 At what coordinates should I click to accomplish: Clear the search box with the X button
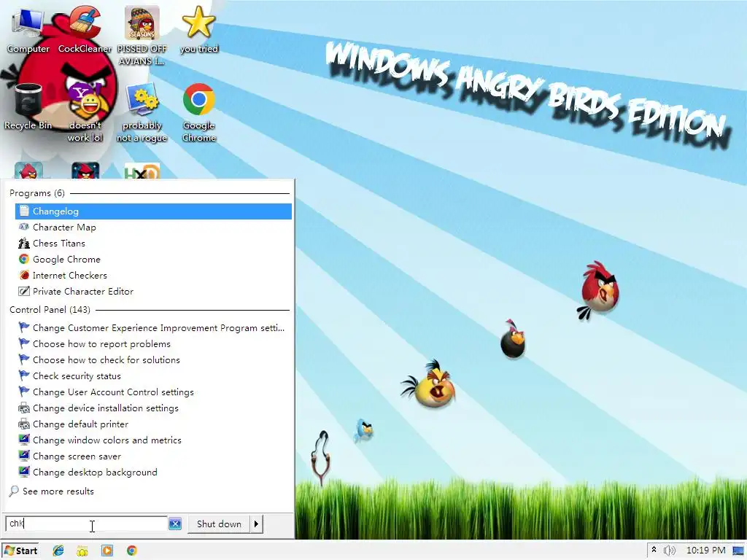coord(175,524)
